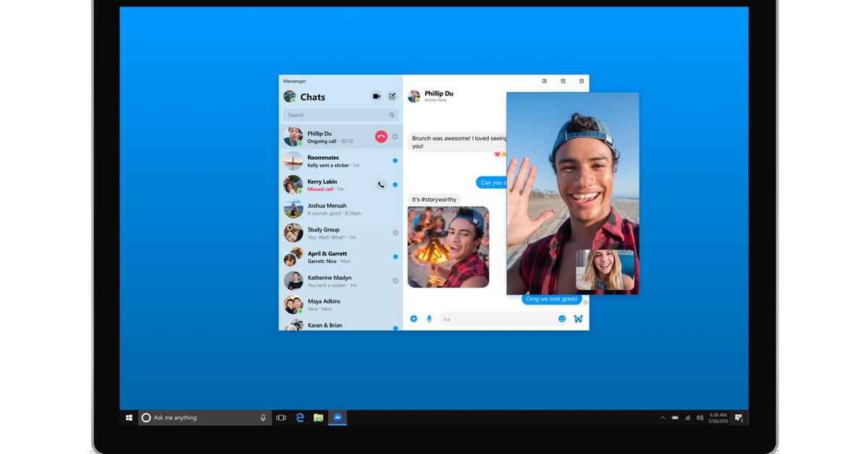Screen dimensions: 868x454
Task: Record a voice clip with microphone icon
Action: pos(429,319)
